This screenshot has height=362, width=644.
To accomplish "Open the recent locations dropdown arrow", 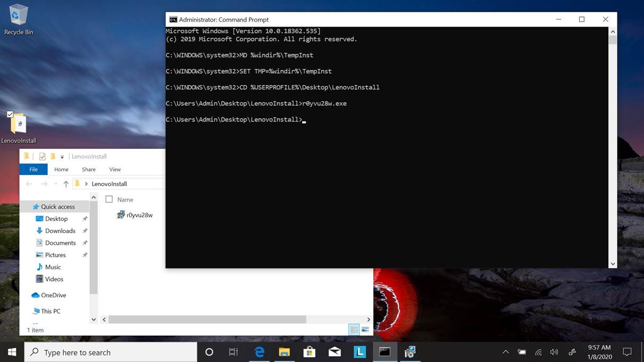I will (56, 184).
